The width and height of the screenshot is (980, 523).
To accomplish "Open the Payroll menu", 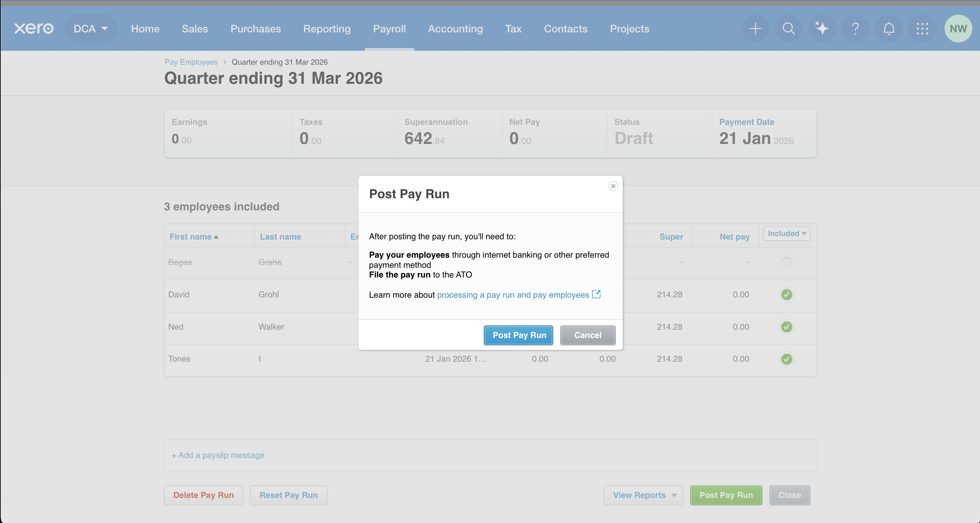I will pos(389,29).
